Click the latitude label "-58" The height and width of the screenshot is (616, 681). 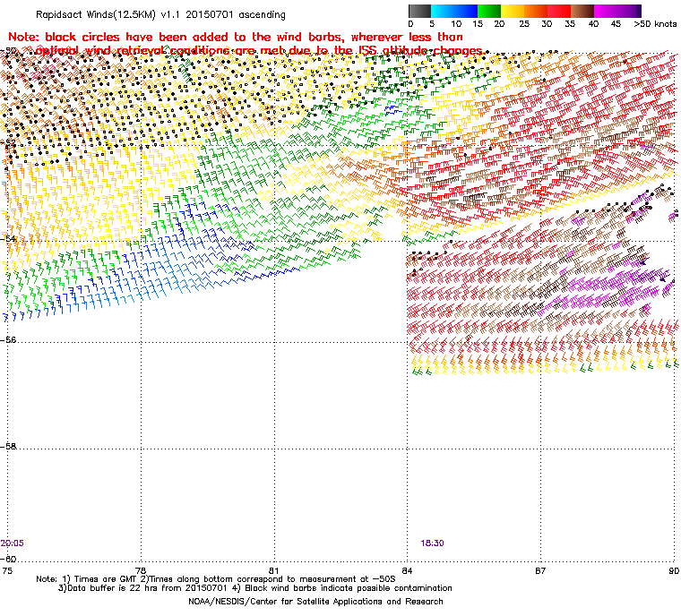click(8, 446)
